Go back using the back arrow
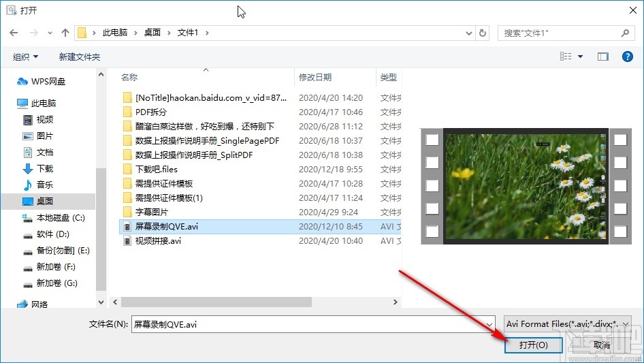 tap(14, 33)
